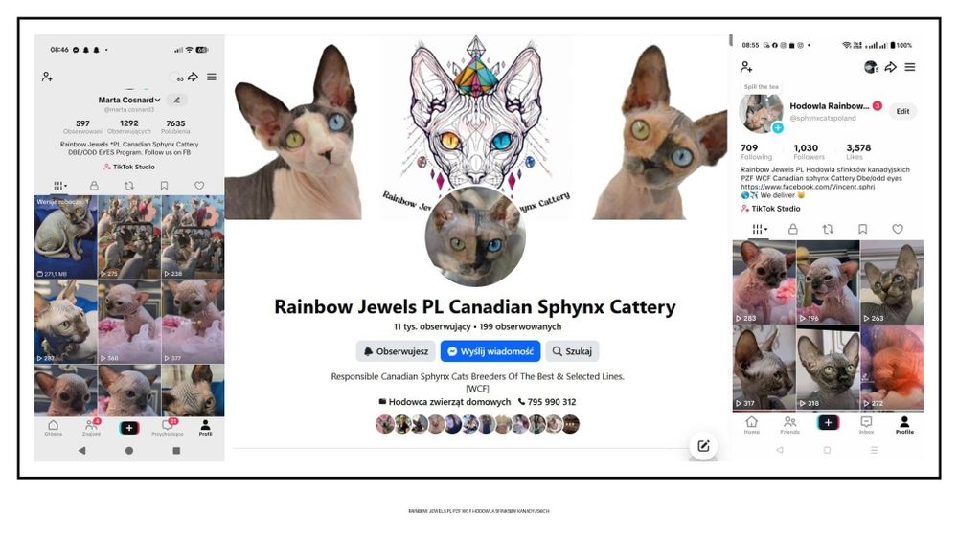Viewport: 958px width, 560px height.
Task: Open the hamburger menu in the right TikTok profile
Action: pyautogui.click(x=910, y=67)
